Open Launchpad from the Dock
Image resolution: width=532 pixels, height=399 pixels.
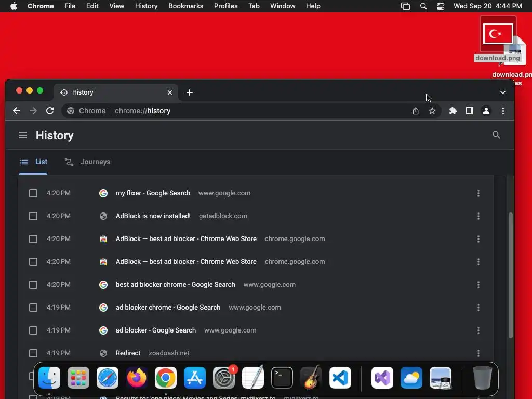(x=78, y=378)
